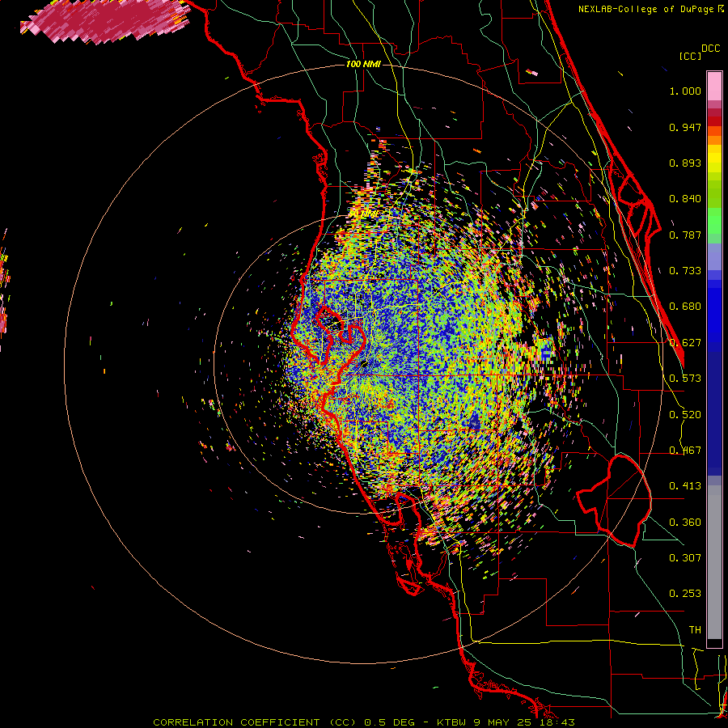This screenshot has width=728, height=728.
Task: Click the NEXLAB-College of DuPage label
Action: 645,9
